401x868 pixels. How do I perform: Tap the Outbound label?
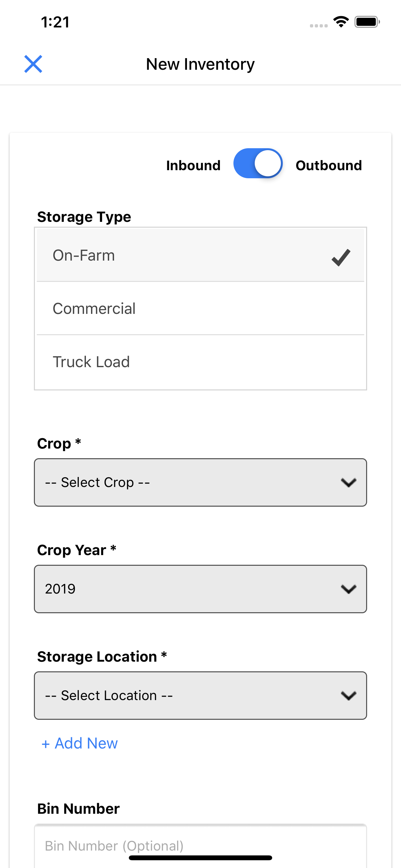pyautogui.click(x=329, y=165)
